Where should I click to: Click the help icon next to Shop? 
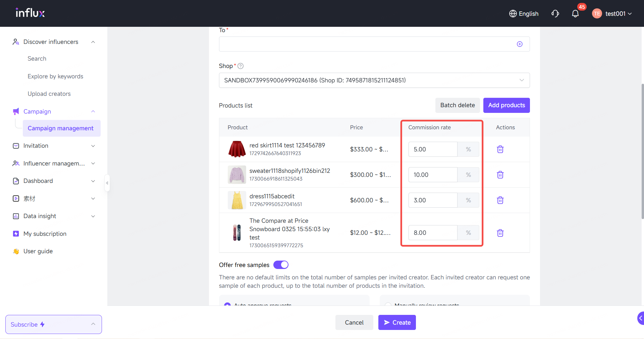tap(240, 66)
